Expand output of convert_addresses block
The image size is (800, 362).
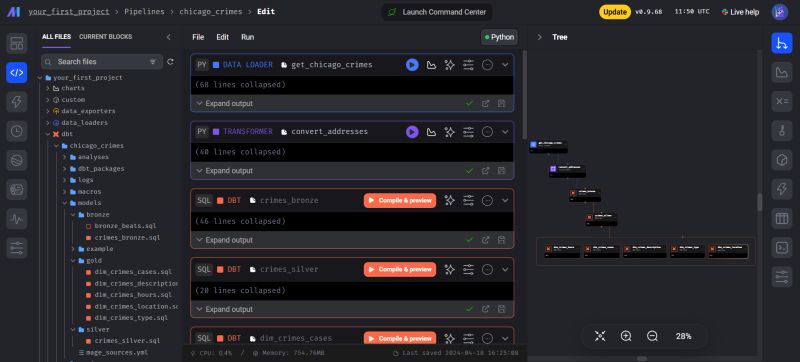(224, 171)
